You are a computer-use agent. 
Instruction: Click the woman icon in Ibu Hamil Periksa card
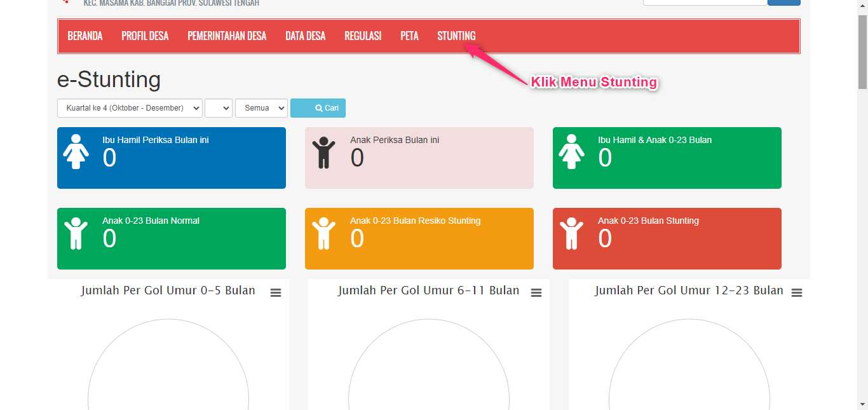[76, 151]
